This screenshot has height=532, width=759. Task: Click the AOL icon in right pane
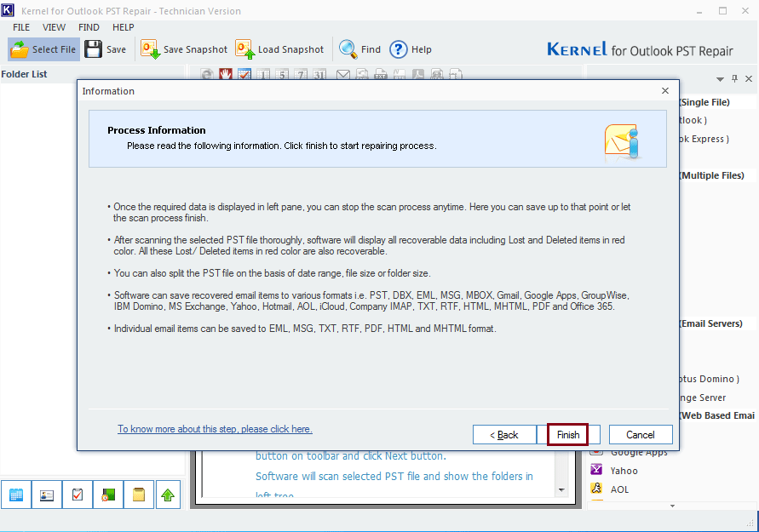tap(596, 489)
